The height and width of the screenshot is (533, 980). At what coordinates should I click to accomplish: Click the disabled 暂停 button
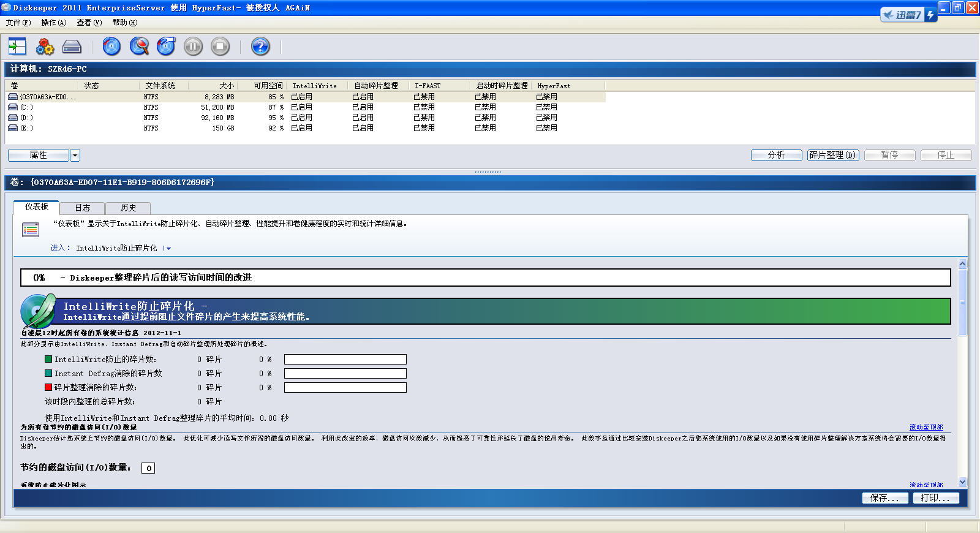click(890, 155)
